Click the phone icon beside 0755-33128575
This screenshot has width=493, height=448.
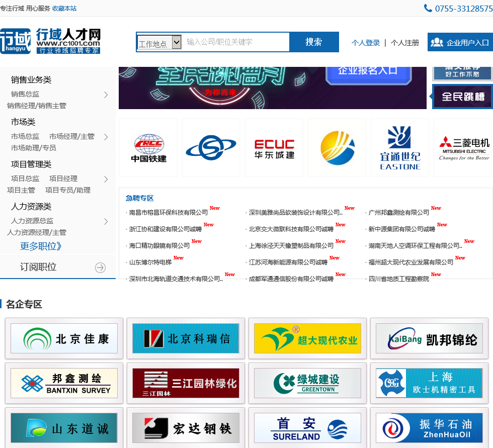coord(428,8)
